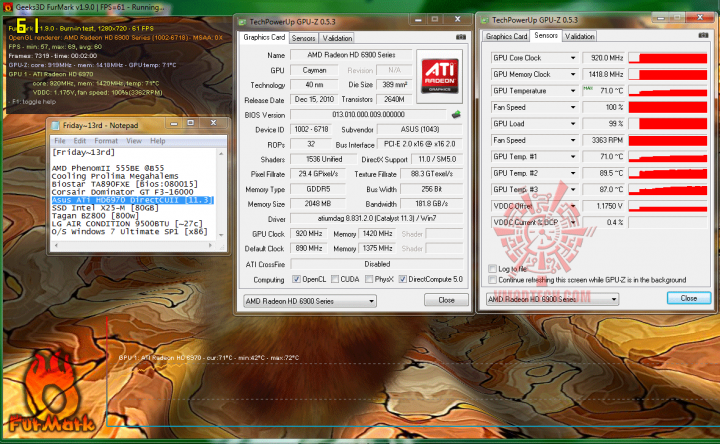Screen dimensions: 720x444
Task: Switch to Graphics Card tab in right GPU-Z window
Action: [x=506, y=36]
